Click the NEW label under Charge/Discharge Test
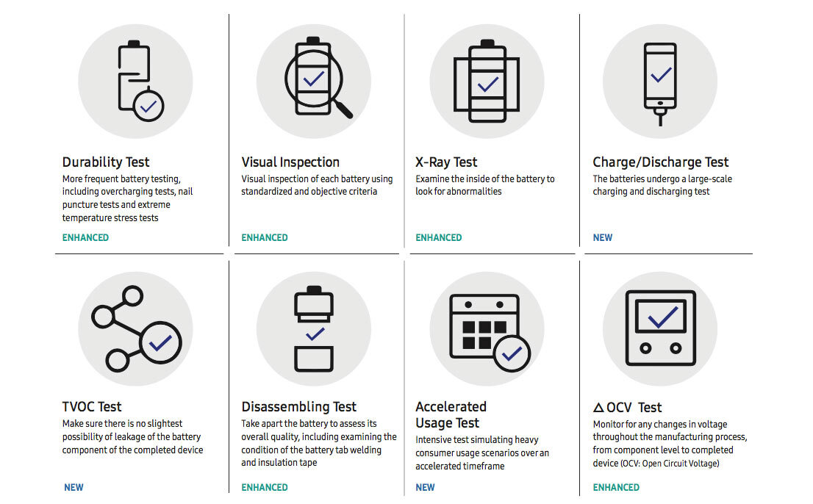Image resolution: width=813 pixels, height=504 pixels. (602, 238)
